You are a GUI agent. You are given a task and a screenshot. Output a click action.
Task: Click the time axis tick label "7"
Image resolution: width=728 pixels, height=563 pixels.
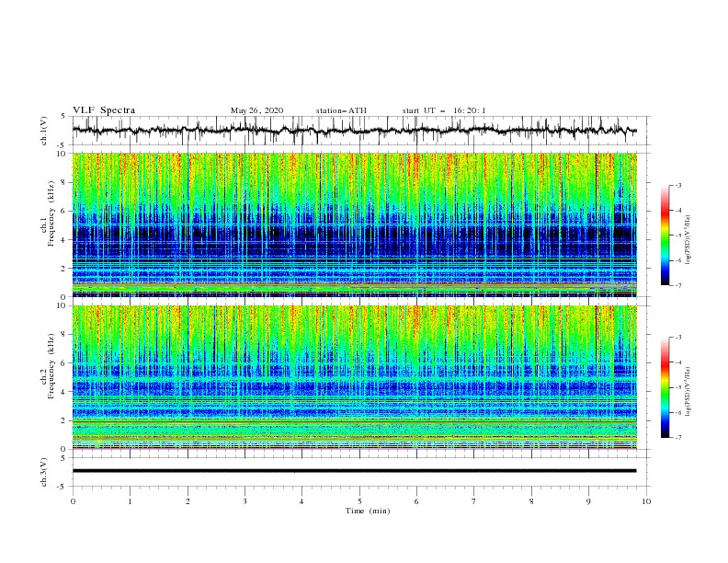click(x=474, y=501)
